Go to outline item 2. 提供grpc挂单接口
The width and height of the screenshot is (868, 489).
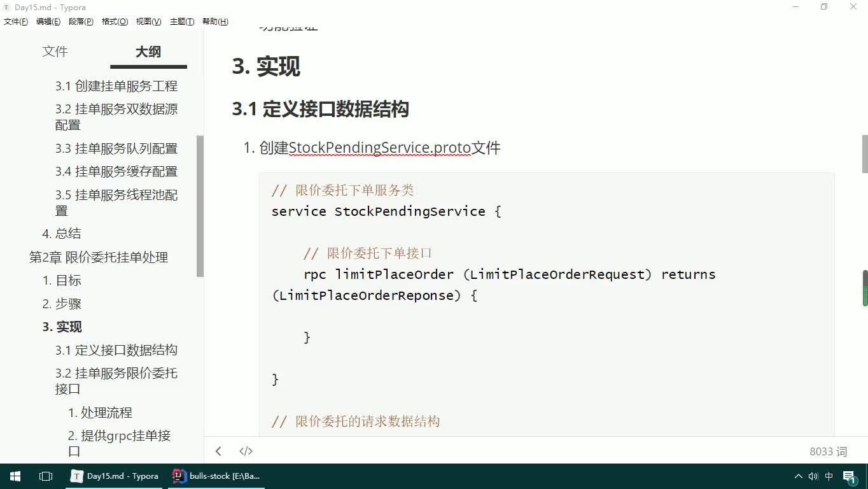[120, 443]
